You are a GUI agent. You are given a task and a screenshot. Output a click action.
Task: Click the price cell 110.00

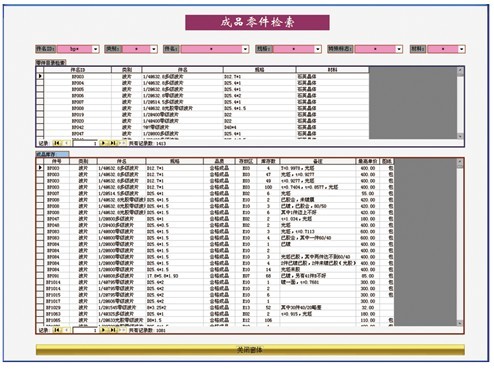(368, 320)
